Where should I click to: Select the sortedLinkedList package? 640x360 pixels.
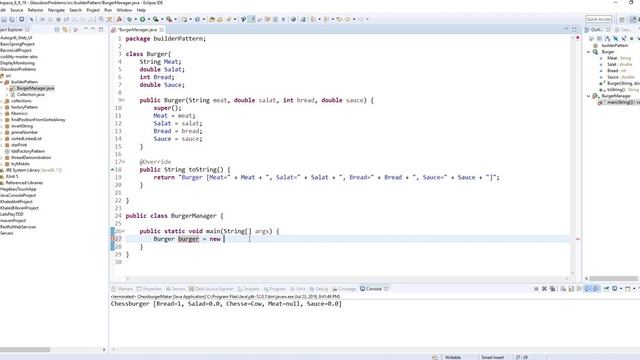click(26, 138)
